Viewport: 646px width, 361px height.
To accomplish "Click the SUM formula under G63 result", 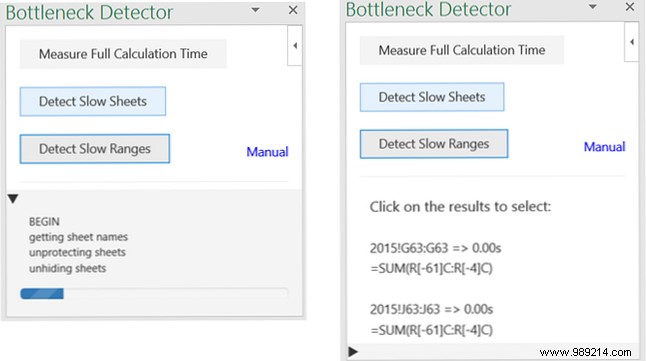I will (431, 268).
